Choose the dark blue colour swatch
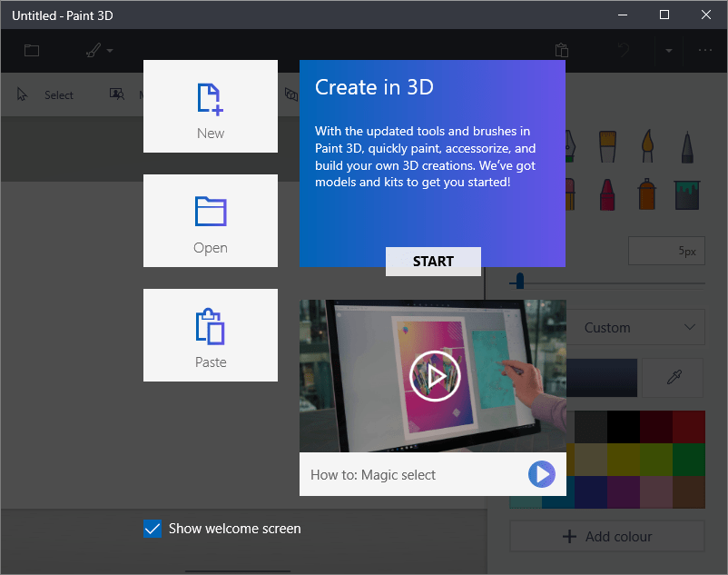This screenshot has height=575, width=728. point(591,491)
